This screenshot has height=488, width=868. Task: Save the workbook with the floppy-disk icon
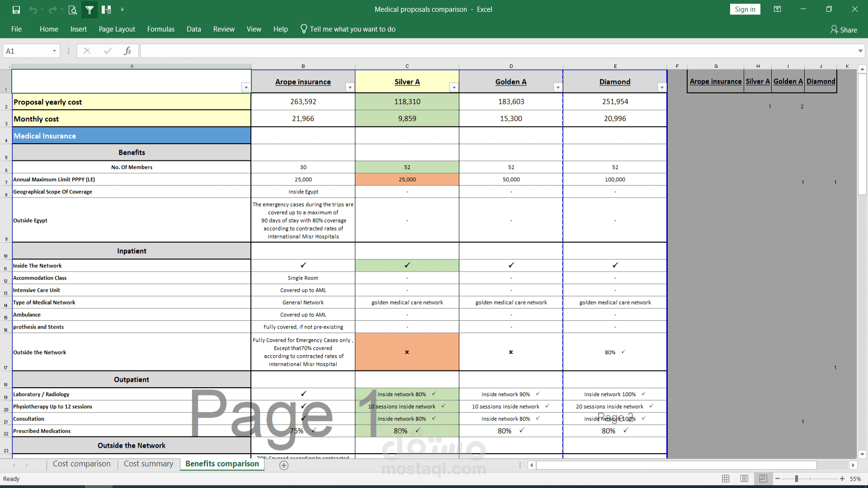(x=16, y=9)
